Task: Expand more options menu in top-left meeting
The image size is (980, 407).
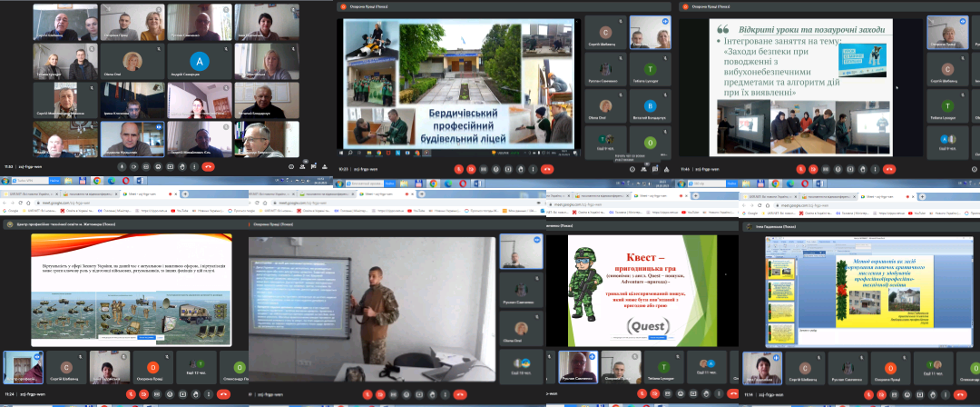Action: pyautogui.click(x=194, y=167)
